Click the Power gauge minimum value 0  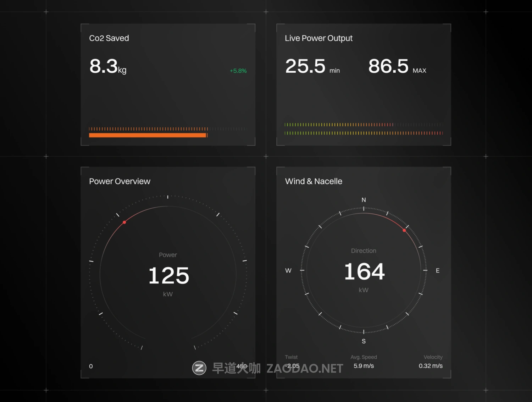[x=91, y=366]
